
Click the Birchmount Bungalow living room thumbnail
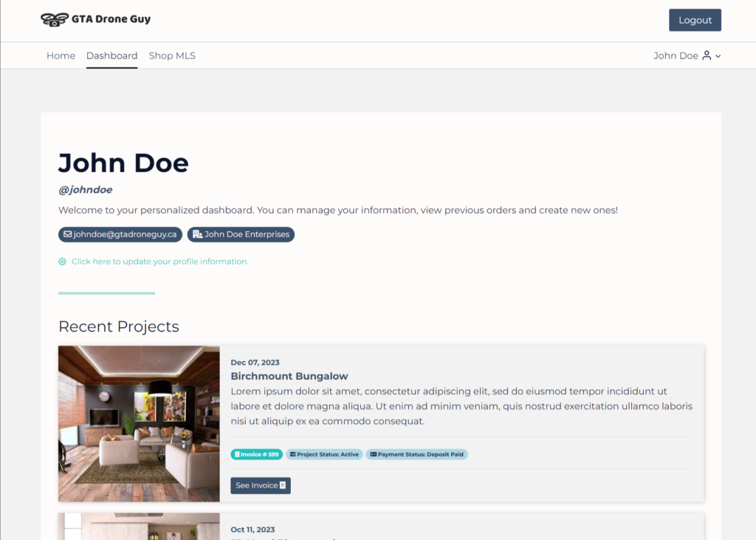pos(139,424)
